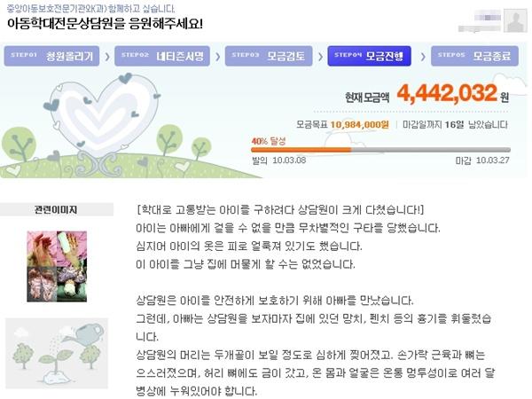The image size is (532, 399).
Task: Click the user profile avatar icon
Action: 515,20
